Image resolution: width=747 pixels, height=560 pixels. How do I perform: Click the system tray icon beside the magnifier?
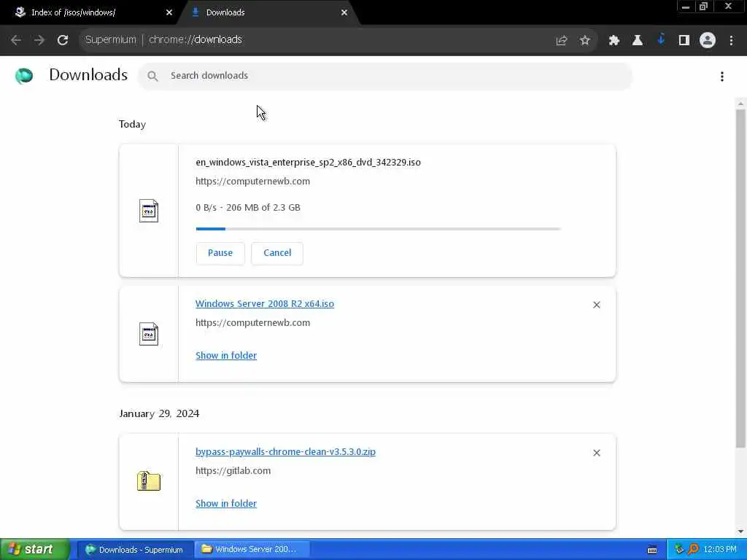(679, 550)
